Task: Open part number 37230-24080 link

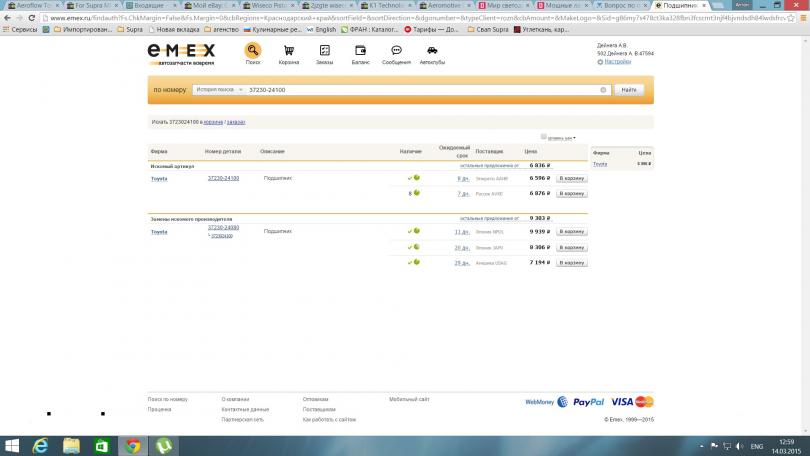Action: 223,227
